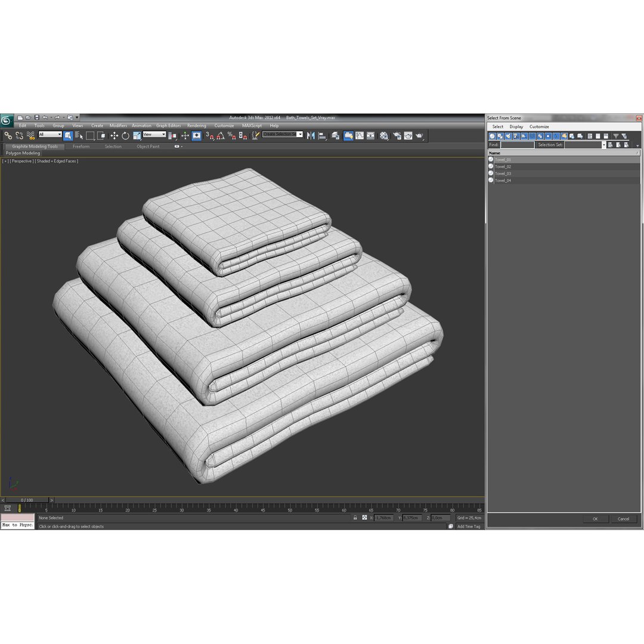
Task: Open Rendered Frame Window
Action: click(x=408, y=135)
